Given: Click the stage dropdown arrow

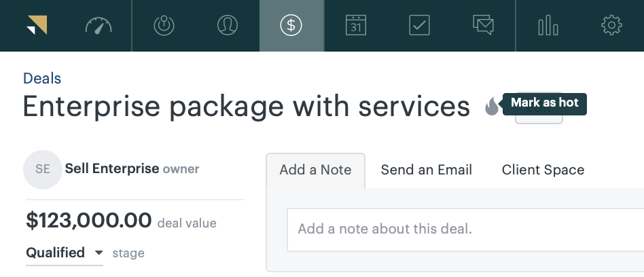Looking at the screenshot, I should [x=99, y=253].
